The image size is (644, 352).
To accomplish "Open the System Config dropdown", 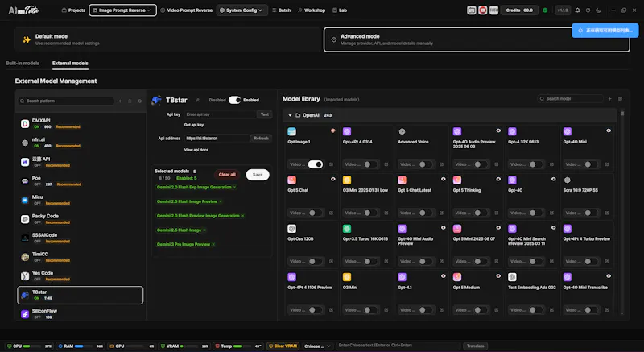I will point(242,10).
